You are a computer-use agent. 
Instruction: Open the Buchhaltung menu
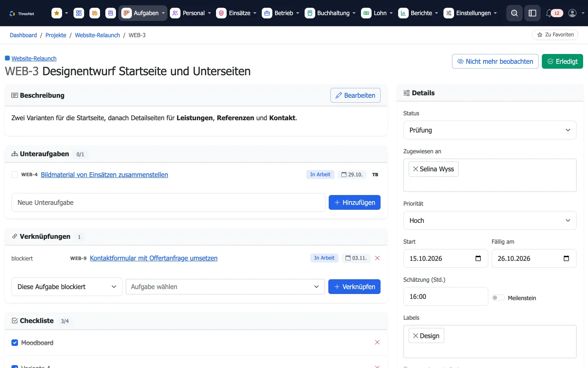tap(330, 13)
